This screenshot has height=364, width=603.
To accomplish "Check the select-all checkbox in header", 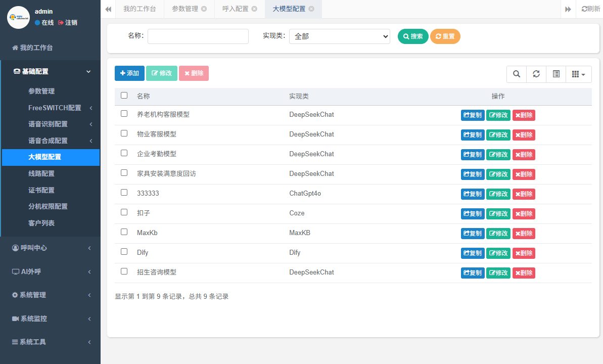I will coord(124,96).
